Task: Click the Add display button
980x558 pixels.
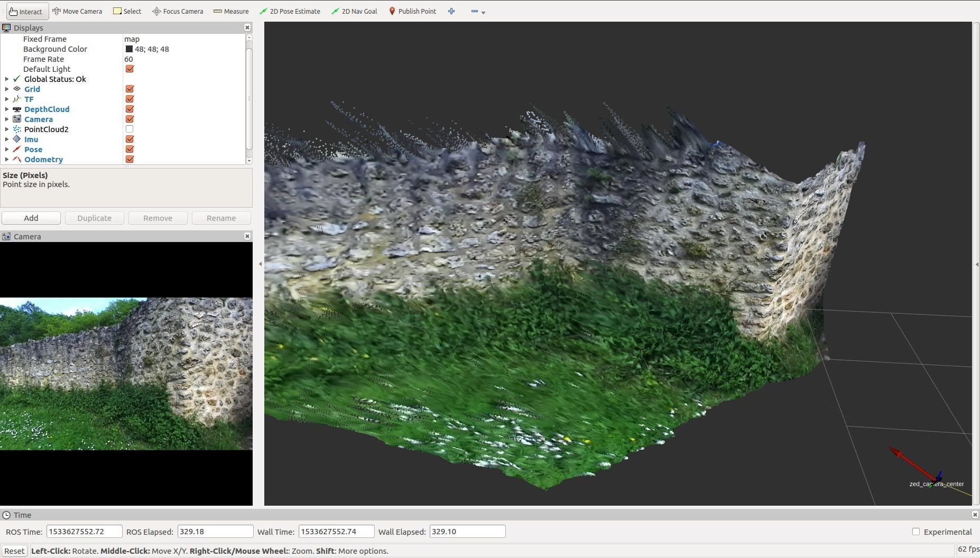Action: point(31,218)
